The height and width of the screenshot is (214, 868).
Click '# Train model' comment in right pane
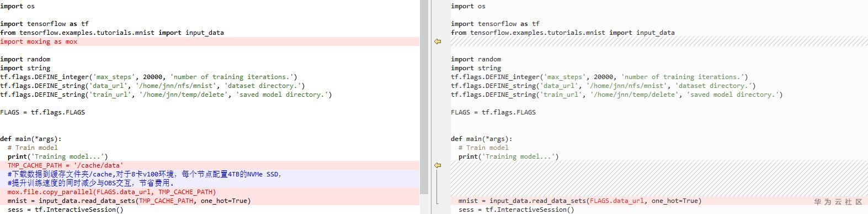coord(483,148)
